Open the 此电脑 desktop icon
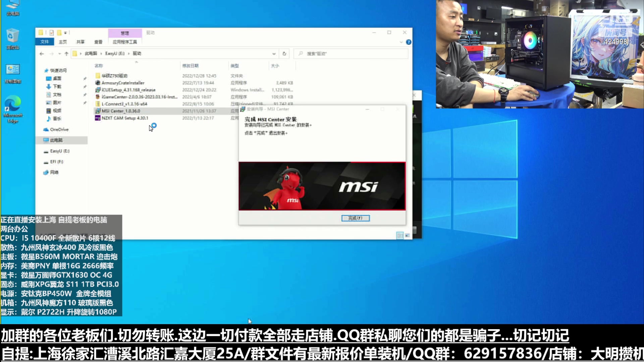The width and height of the screenshot is (644, 362). (x=12, y=8)
